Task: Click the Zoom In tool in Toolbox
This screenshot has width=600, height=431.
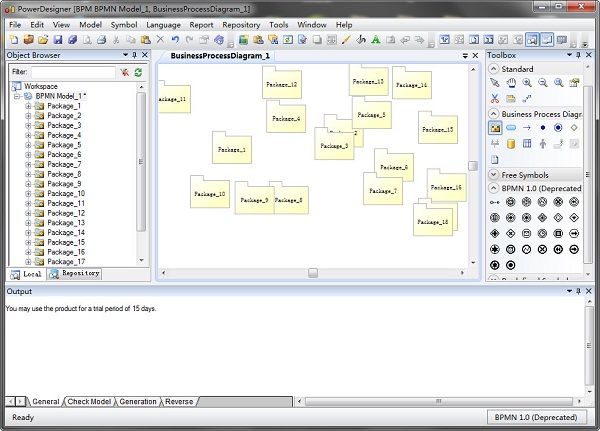Action: tap(527, 83)
